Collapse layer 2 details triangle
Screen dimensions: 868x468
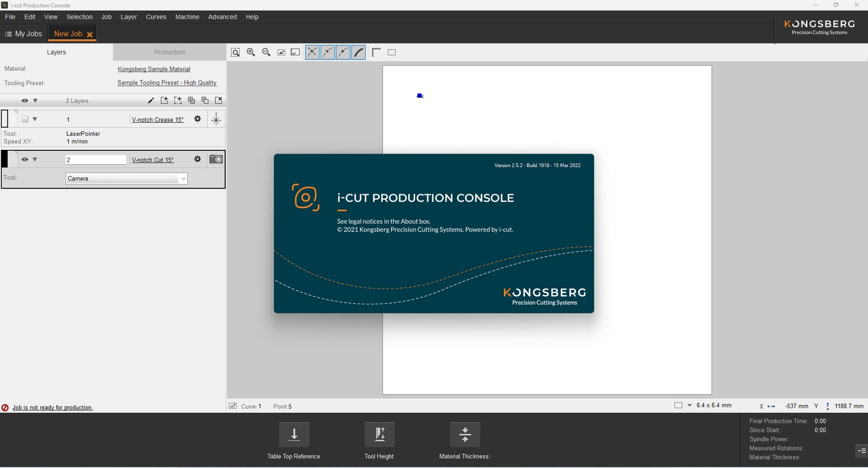35,160
